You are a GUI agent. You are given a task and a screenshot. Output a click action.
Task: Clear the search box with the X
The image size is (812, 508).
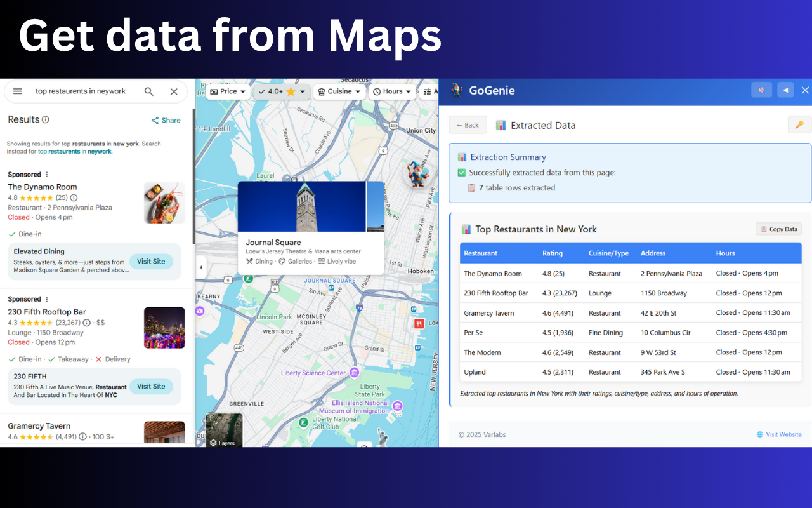coord(174,91)
